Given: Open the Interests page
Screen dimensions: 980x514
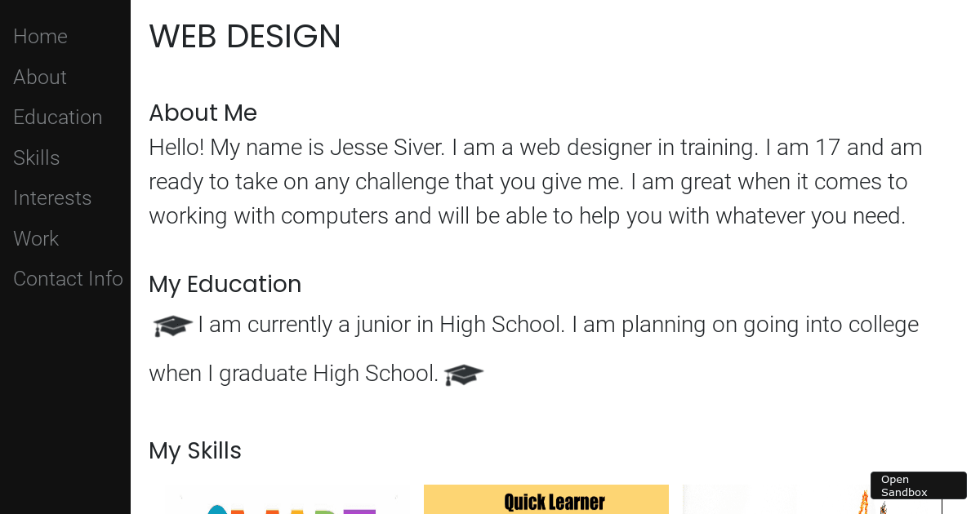Looking at the screenshot, I should pos(52,197).
